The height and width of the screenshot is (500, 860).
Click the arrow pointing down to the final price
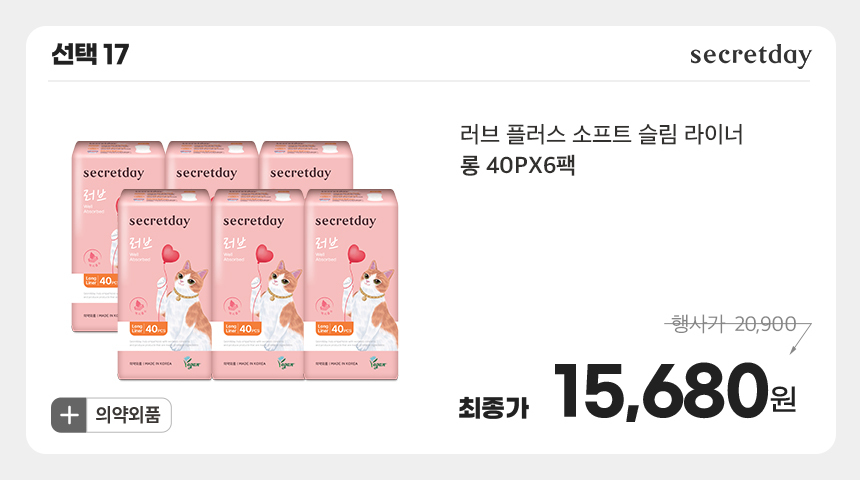click(x=800, y=339)
